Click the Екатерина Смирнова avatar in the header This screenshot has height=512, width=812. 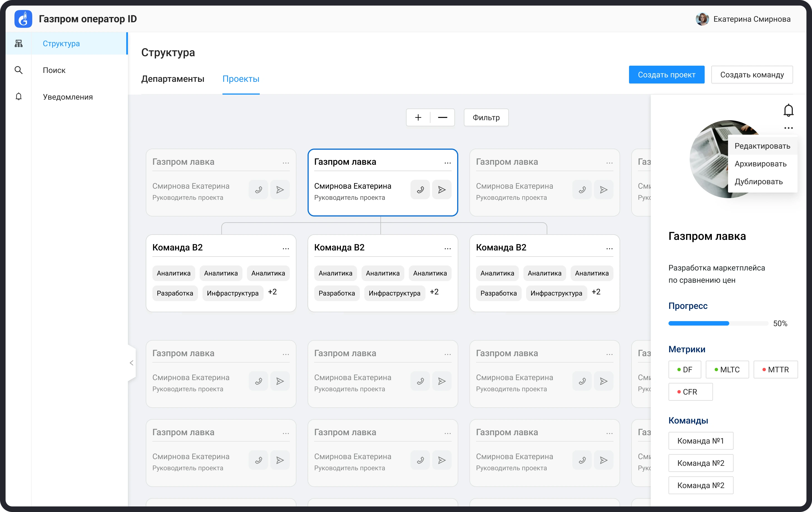pyautogui.click(x=702, y=19)
